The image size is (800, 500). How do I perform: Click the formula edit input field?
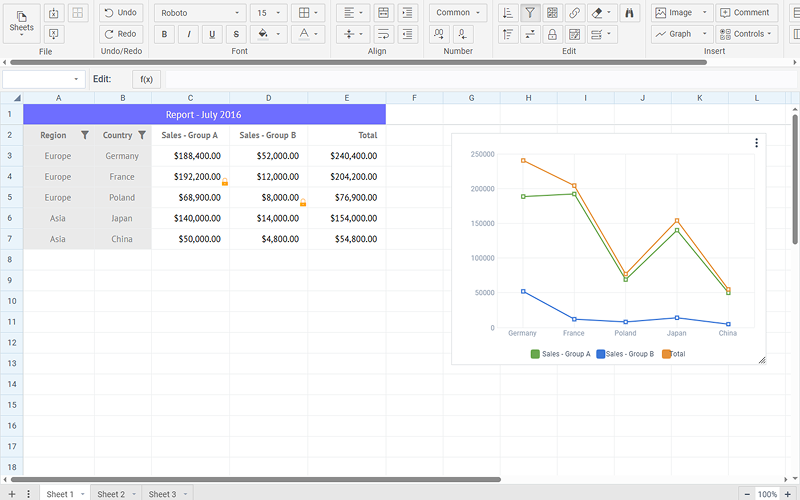pyautogui.click(x=481, y=79)
